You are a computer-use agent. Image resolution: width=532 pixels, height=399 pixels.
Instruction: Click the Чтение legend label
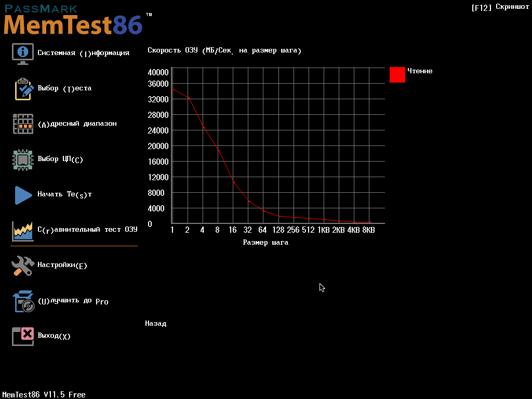tap(420, 71)
